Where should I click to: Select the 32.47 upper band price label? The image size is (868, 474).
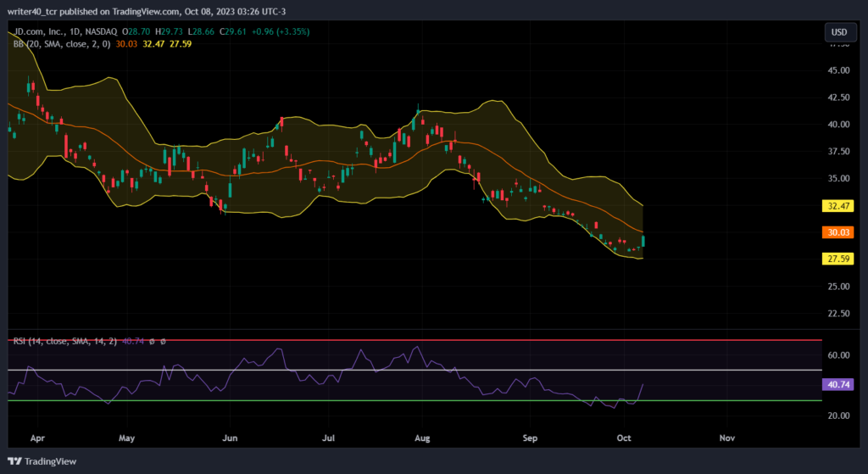pyautogui.click(x=837, y=206)
